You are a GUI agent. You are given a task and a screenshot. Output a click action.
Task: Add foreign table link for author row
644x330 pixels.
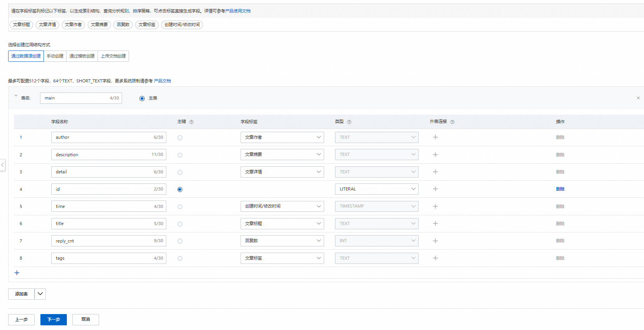coord(435,137)
